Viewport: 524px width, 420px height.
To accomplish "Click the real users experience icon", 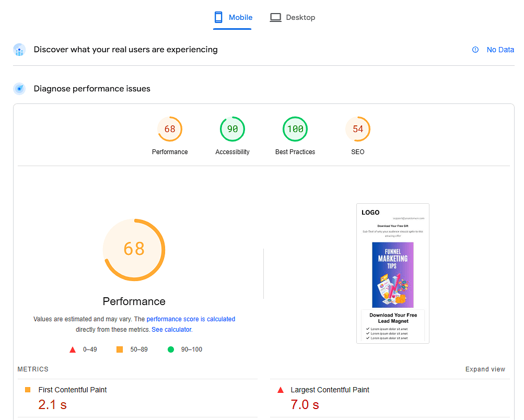I will pos(19,50).
